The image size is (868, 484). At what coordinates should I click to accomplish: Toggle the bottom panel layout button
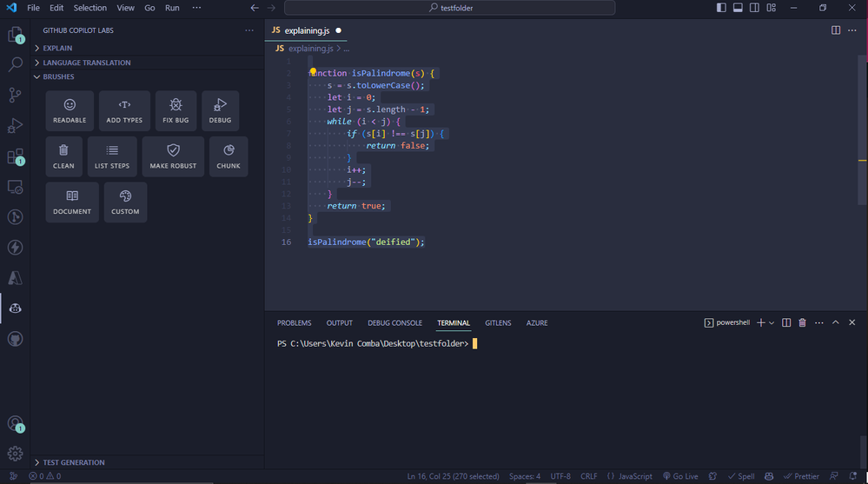(738, 8)
